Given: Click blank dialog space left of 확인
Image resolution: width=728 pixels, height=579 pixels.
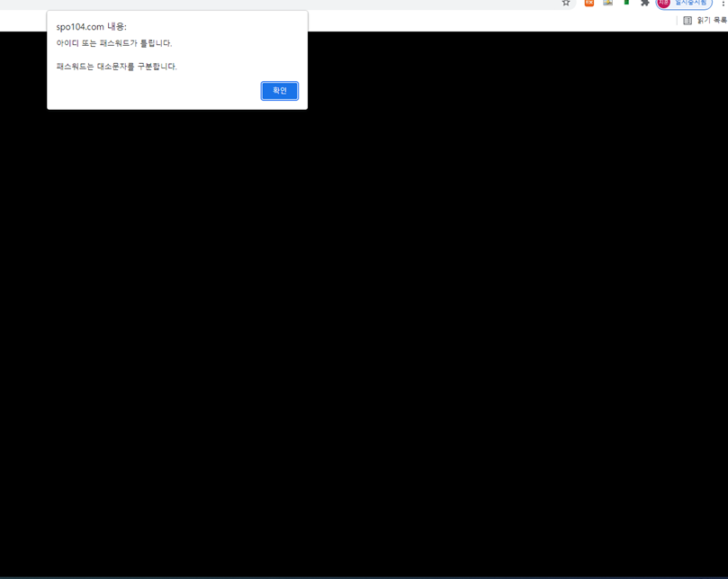Looking at the screenshot, I should pos(153,91).
